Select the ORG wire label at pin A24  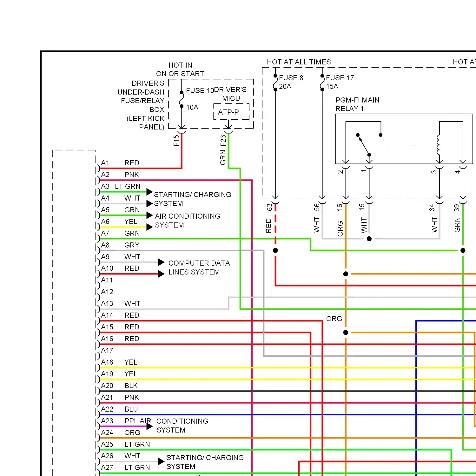click(132, 433)
